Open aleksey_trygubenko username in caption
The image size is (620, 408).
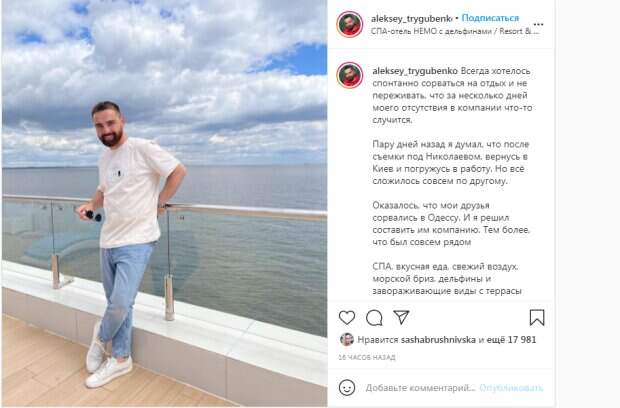coord(415,71)
